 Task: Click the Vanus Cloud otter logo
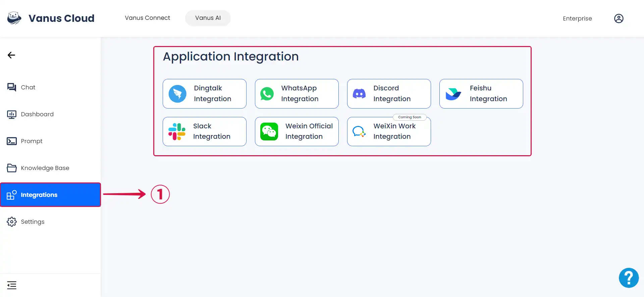(x=14, y=18)
